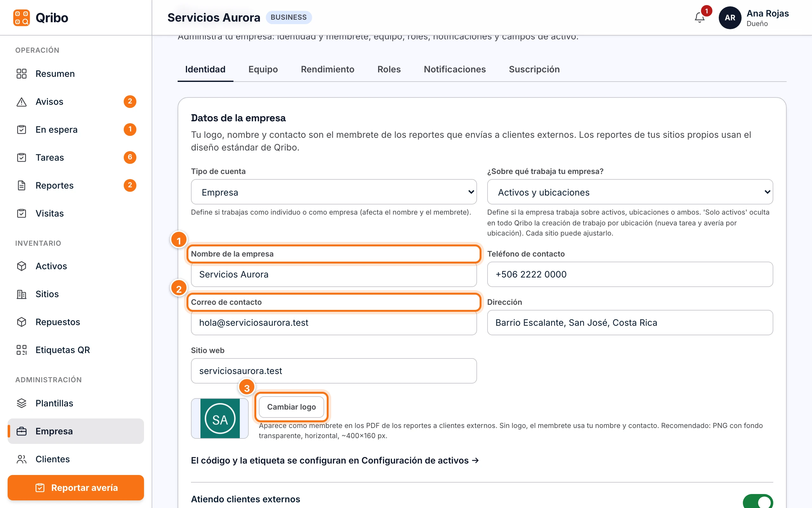Click the BUSINESS plan badge
This screenshot has width=812, height=508.
pyautogui.click(x=289, y=17)
